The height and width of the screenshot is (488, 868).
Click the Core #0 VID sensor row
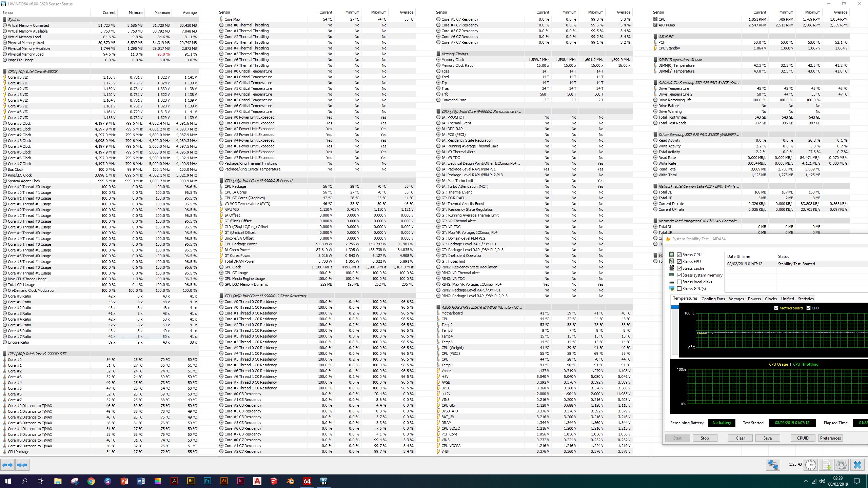18,77
